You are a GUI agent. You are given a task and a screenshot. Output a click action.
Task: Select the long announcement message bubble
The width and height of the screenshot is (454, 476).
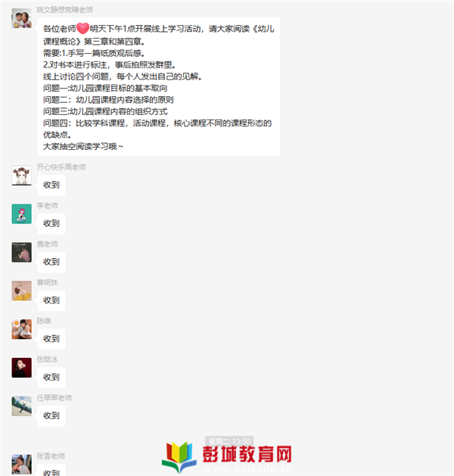click(x=158, y=87)
